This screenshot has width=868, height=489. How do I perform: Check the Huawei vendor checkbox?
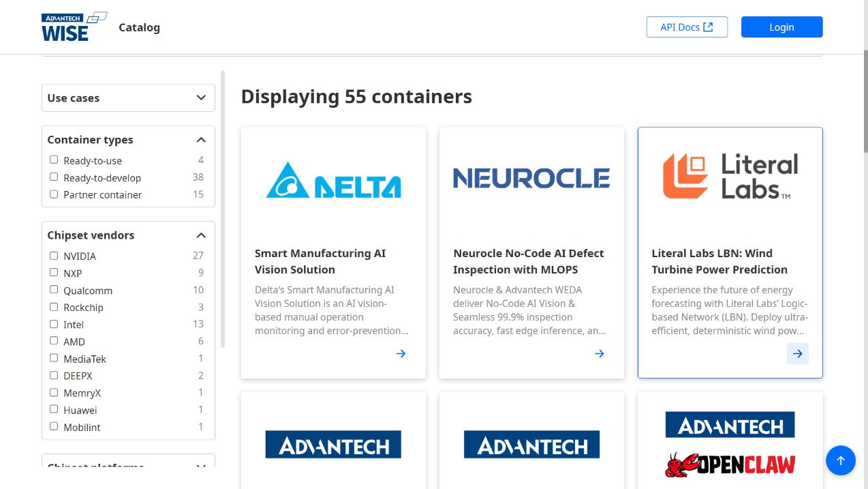click(54, 409)
